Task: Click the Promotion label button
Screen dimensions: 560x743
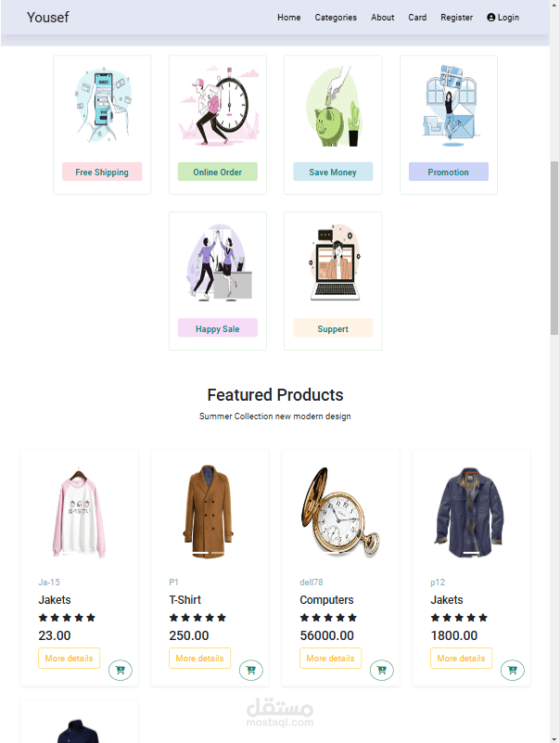Action: click(449, 172)
